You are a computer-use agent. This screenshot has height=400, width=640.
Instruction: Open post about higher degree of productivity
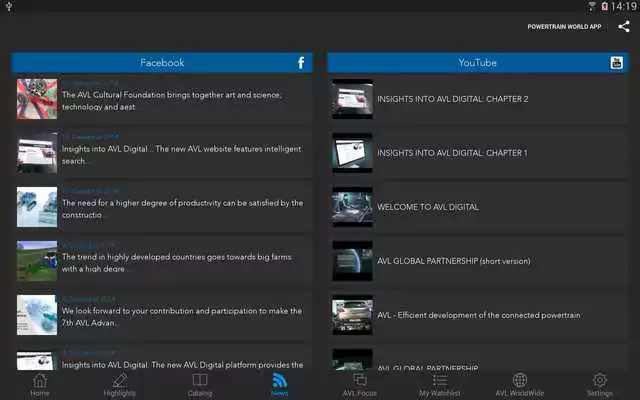click(162, 207)
